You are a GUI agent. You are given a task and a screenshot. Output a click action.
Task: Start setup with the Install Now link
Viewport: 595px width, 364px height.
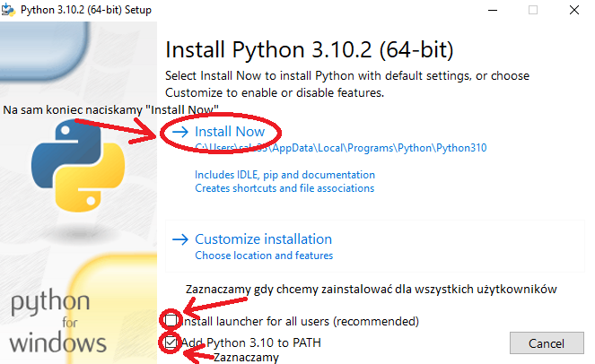click(x=230, y=132)
